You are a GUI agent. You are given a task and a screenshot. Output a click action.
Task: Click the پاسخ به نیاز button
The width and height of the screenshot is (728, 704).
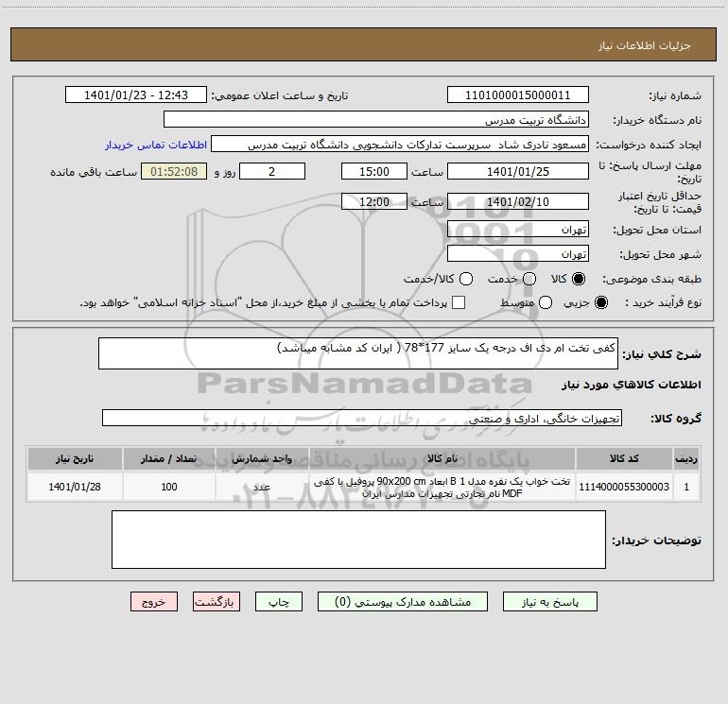tap(550, 602)
